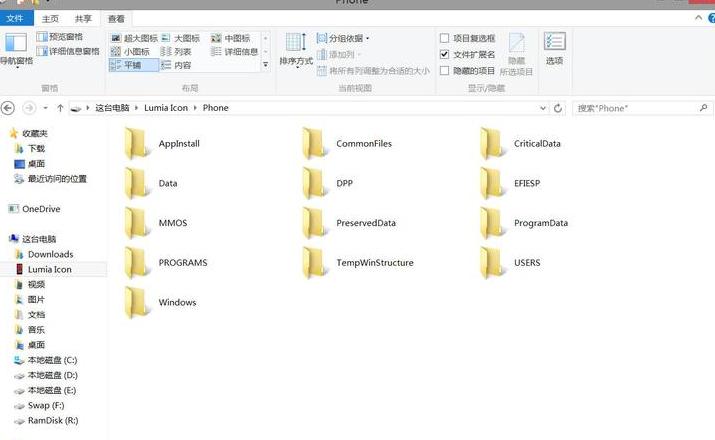The width and height of the screenshot is (715, 440).
Task: Select the PROGRAMS folder
Action: pyautogui.click(x=166, y=263)
